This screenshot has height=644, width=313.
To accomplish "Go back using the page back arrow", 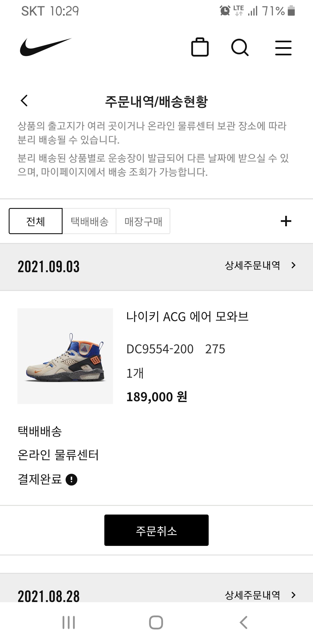I will 24,101.
